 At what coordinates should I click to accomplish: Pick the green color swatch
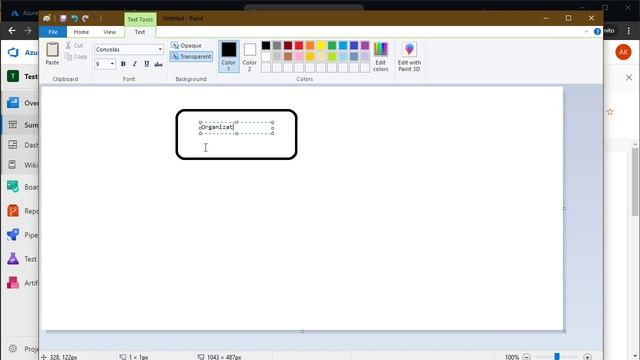pos(332,45)
